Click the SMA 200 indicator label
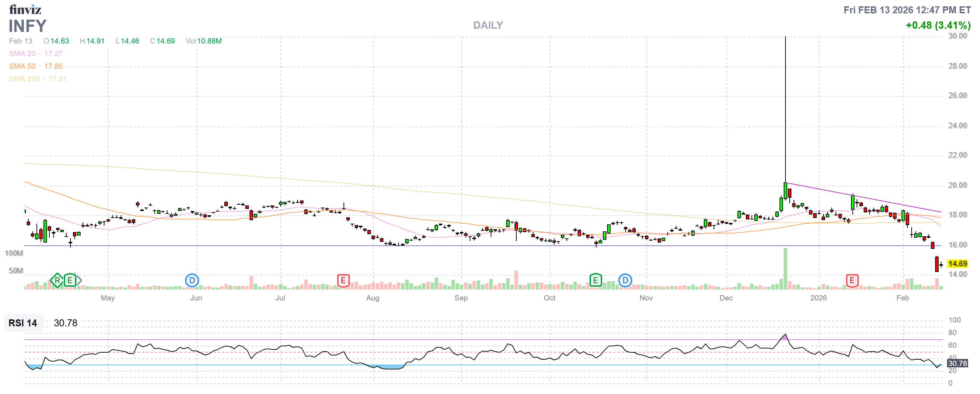 coord(24,79)
